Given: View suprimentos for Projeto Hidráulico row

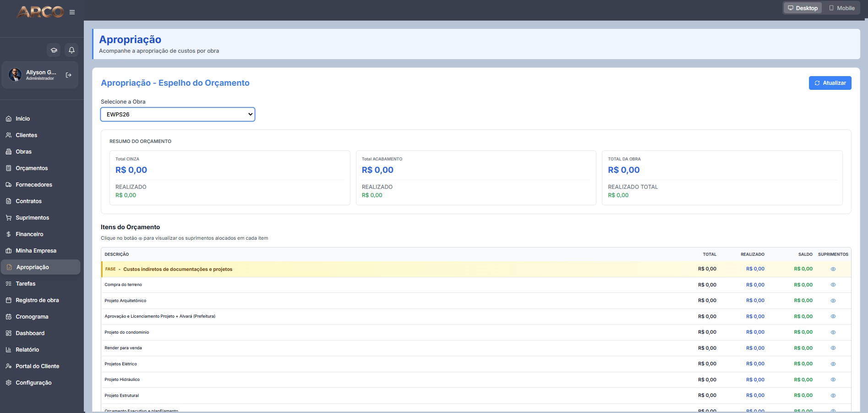Looking at the screenshot, I should [x=833, y=380].
